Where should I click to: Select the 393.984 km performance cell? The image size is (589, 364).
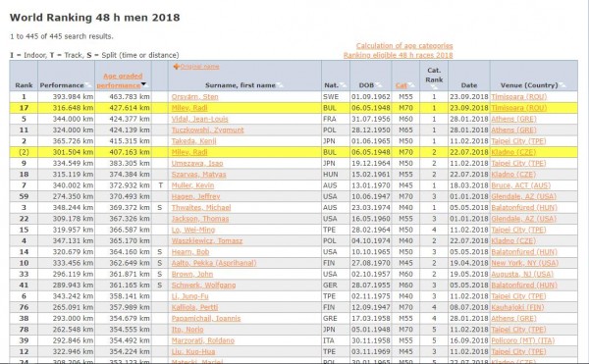66,97
